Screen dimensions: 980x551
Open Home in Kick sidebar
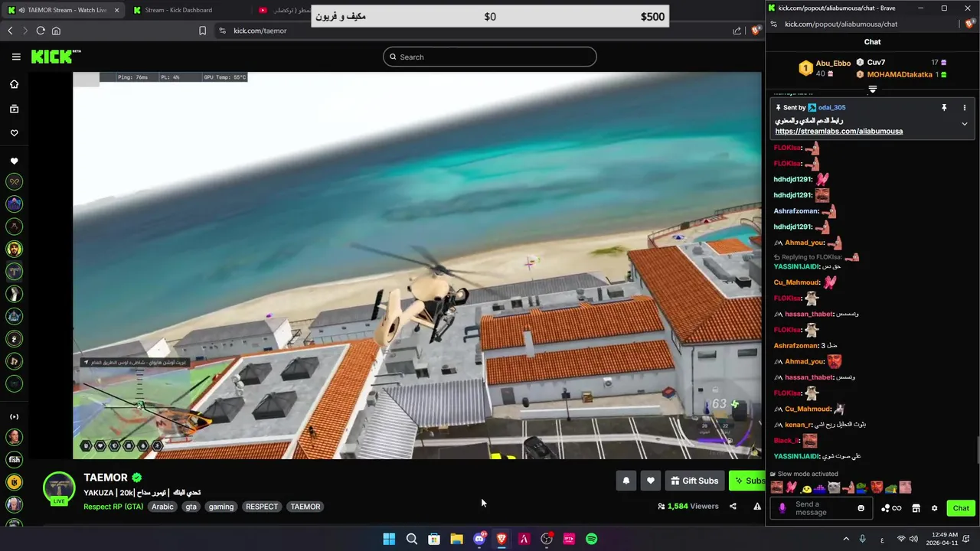coord(14,84)
